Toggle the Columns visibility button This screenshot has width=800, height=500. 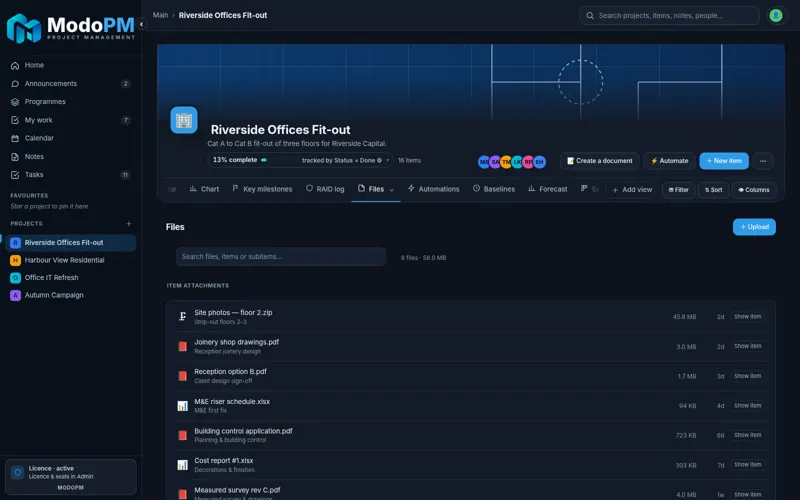tap(754, 190)
